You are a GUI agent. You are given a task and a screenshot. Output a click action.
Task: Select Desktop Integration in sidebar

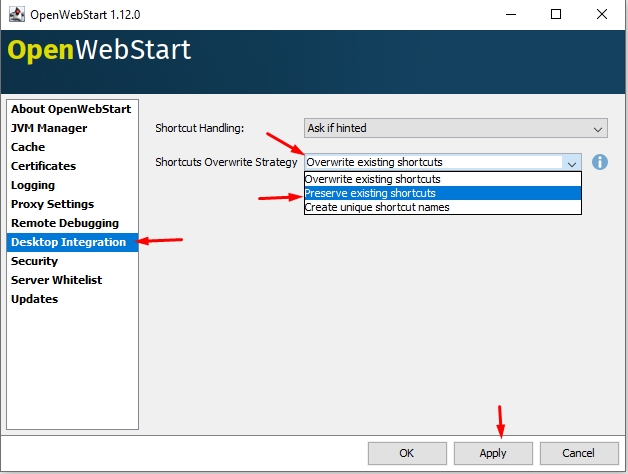point(68,242)
